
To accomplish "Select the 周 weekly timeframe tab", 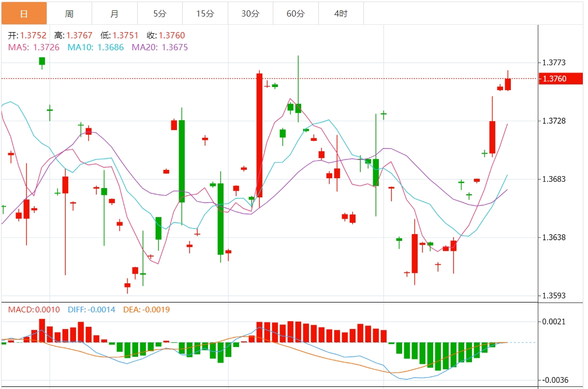I will click(69, 13).
